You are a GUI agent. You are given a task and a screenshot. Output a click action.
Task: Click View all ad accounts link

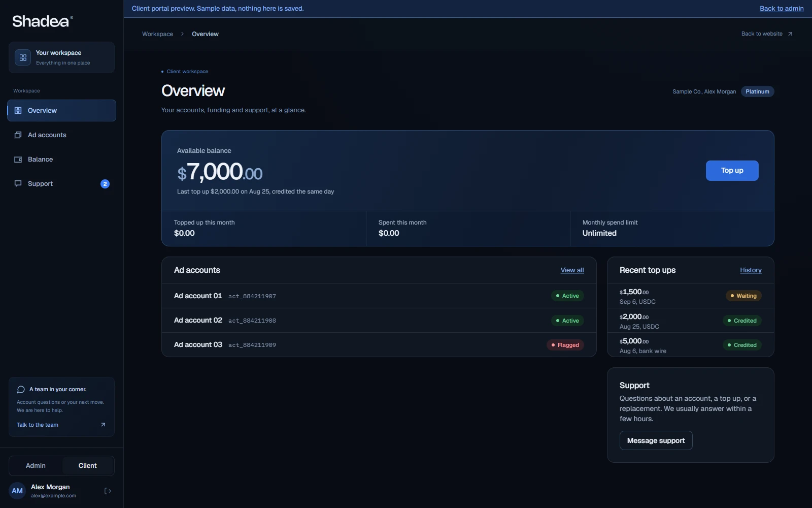pyautogui.click(x=572, y=270)
